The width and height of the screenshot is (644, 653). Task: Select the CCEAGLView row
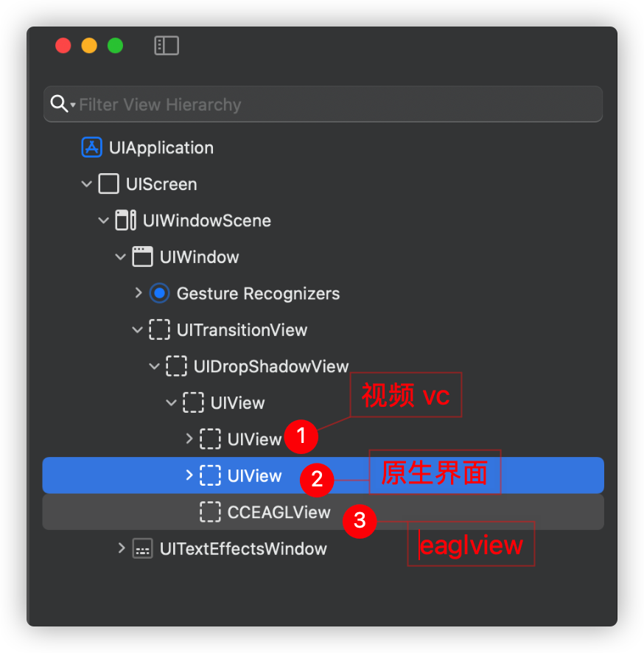pyautogui.click(x=279, y=512)
